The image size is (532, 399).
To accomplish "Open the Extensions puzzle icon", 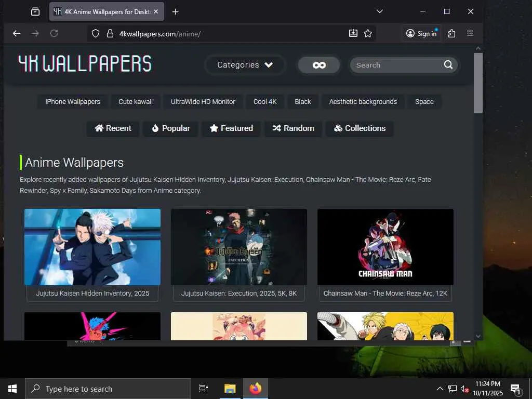I will coord(451,33).
